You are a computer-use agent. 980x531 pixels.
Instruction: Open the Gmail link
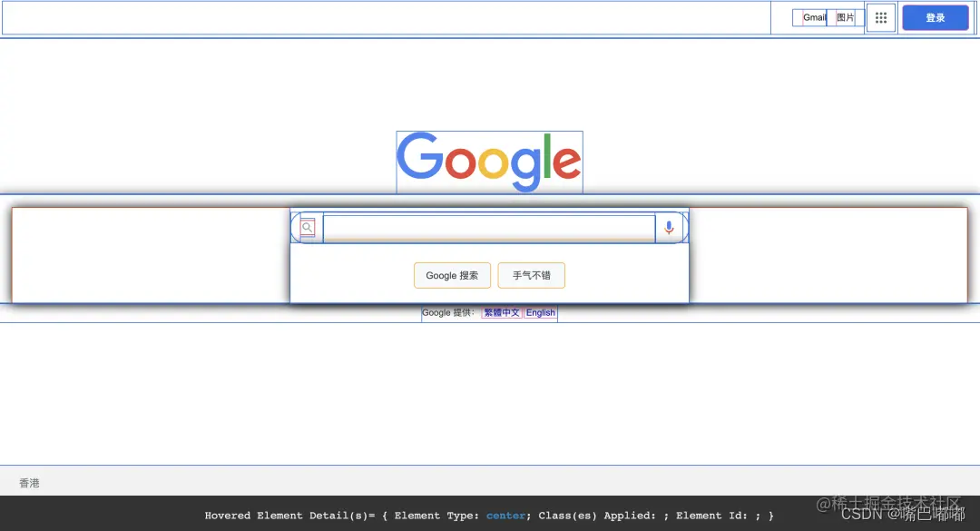point(814,17)
